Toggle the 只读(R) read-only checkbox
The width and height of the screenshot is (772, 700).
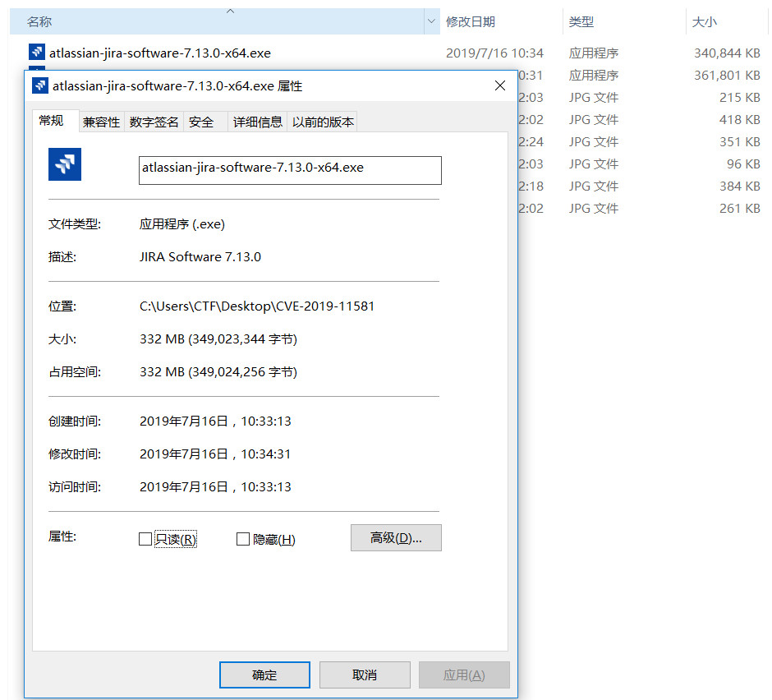(145, 539)
